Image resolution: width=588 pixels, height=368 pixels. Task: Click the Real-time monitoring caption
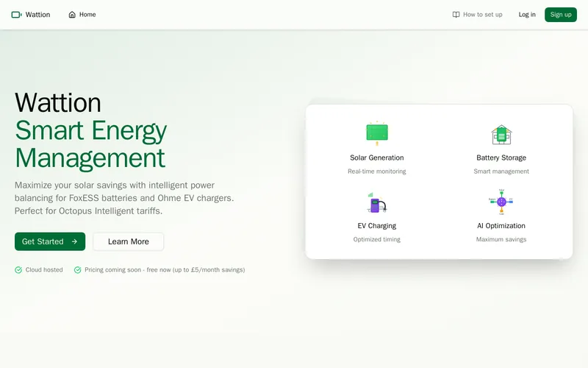tap(377, 171)
